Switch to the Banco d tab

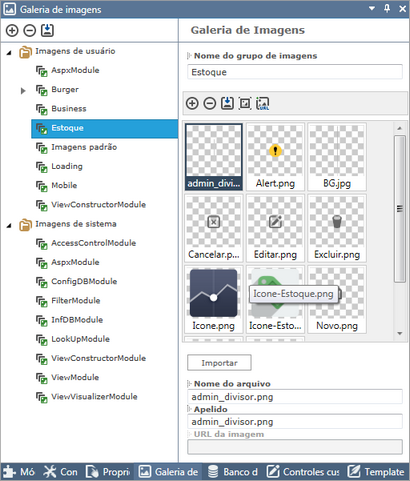232,472
